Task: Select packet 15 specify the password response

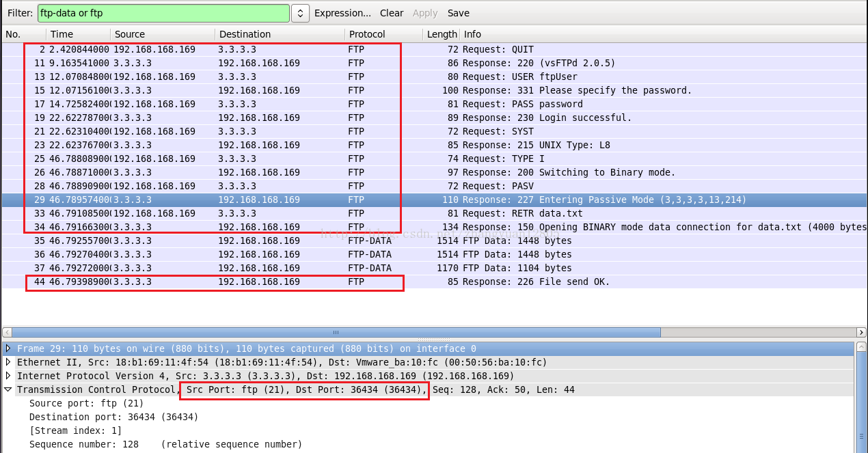Action: (x=434, y=90)
